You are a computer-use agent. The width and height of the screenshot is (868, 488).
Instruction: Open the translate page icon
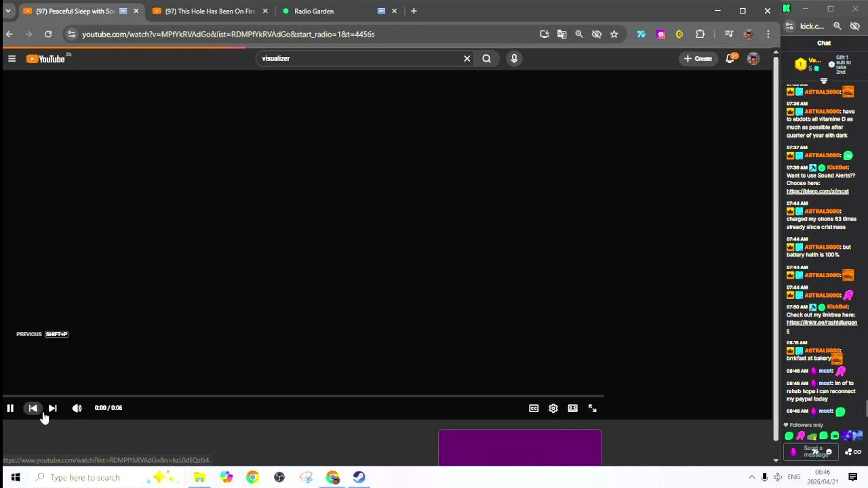point(561,34)
